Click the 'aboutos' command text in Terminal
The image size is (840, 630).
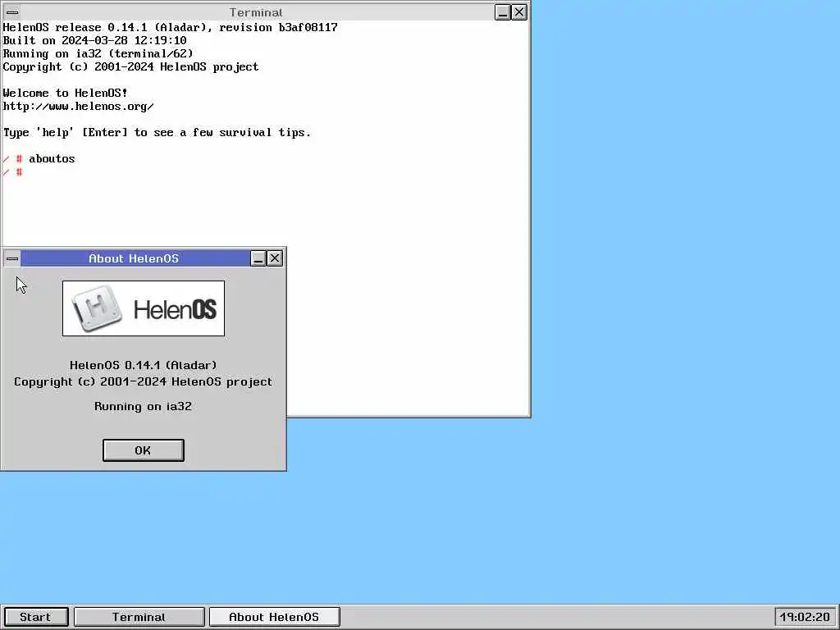click(52, 158)
